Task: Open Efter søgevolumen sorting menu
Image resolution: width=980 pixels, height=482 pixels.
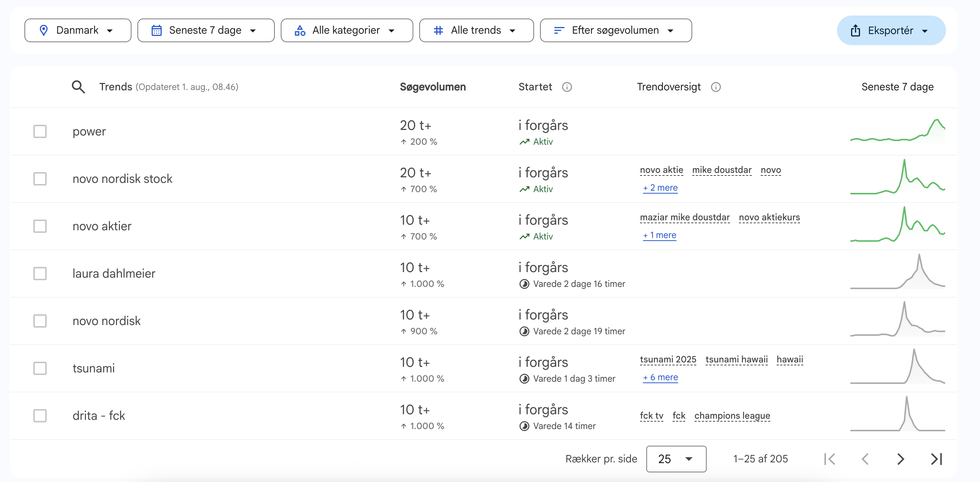Action: [615, 30]
